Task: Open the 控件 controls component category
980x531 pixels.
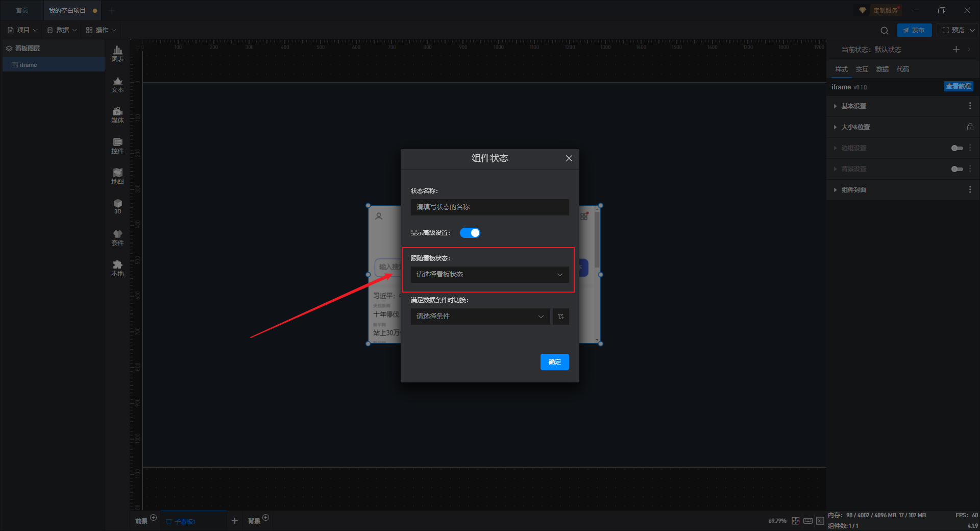Action: point(117,146)
